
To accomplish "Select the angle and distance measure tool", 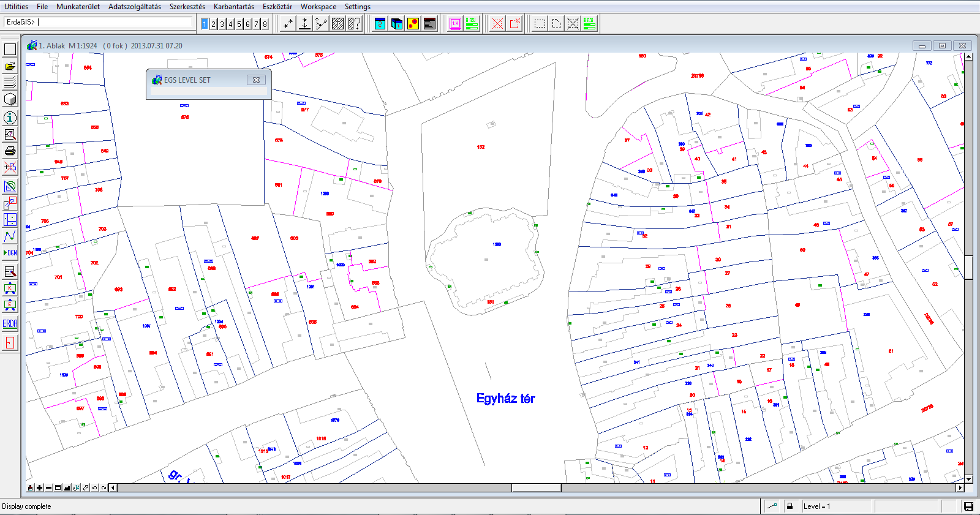I will pyautogui.click(x=321, y=24).
